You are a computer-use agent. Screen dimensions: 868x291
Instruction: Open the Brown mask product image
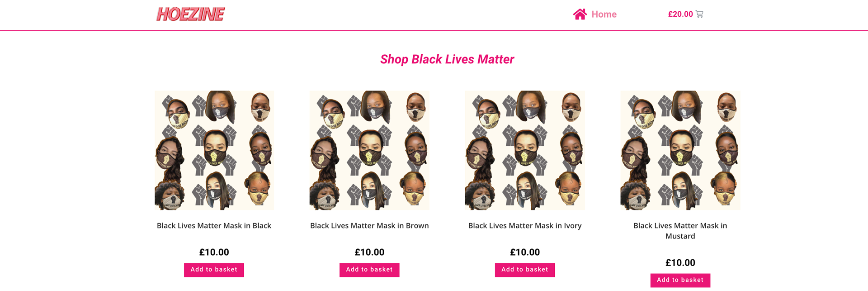[x=369, y=150]
